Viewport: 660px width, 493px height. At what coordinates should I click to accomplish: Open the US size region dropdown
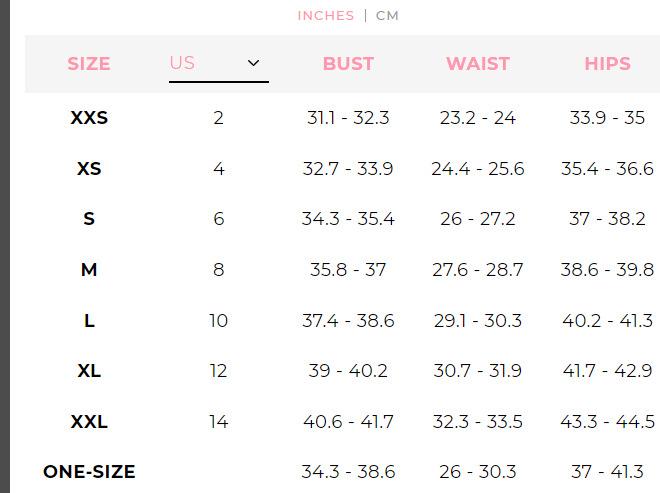tap(218, 63)
